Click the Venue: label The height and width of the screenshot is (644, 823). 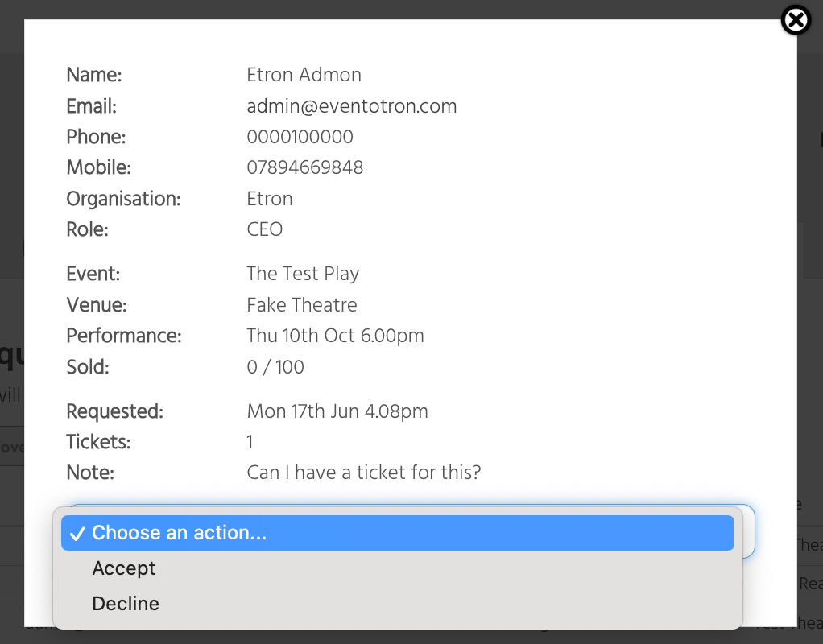(x=97, y=305)
